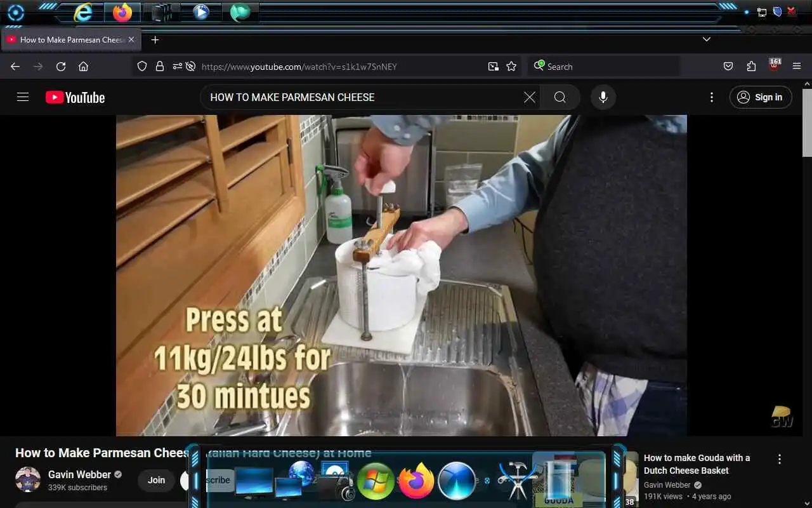This screenshot has height=508, width=812.
Task: Click Gavin Webber's channel avatar
Action: click(28, 479)
